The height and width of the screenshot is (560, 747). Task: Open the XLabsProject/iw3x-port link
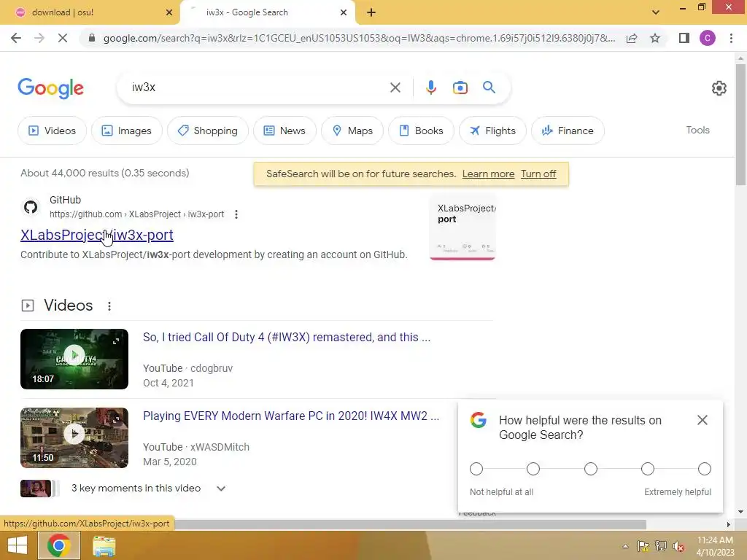click(97, 235)
